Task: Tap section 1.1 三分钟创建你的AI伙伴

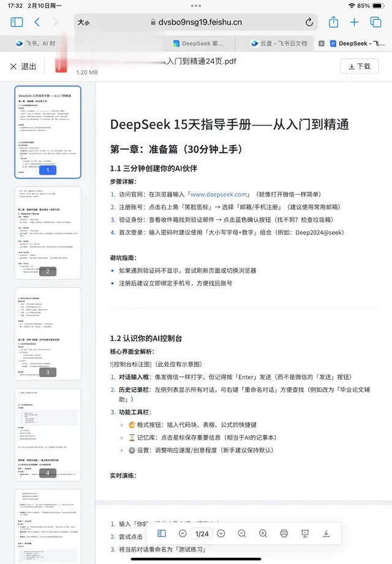Action: 154,168
